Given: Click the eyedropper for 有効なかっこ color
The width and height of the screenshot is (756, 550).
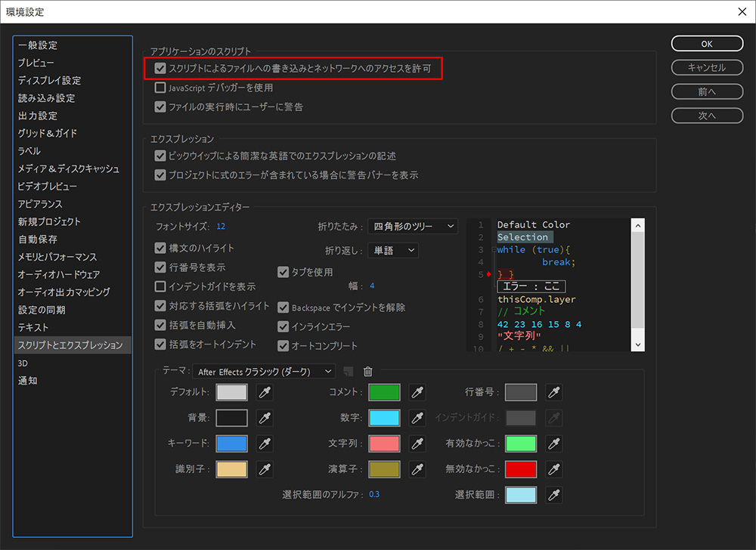Looking at the screenshot, I should coord(554,443).
